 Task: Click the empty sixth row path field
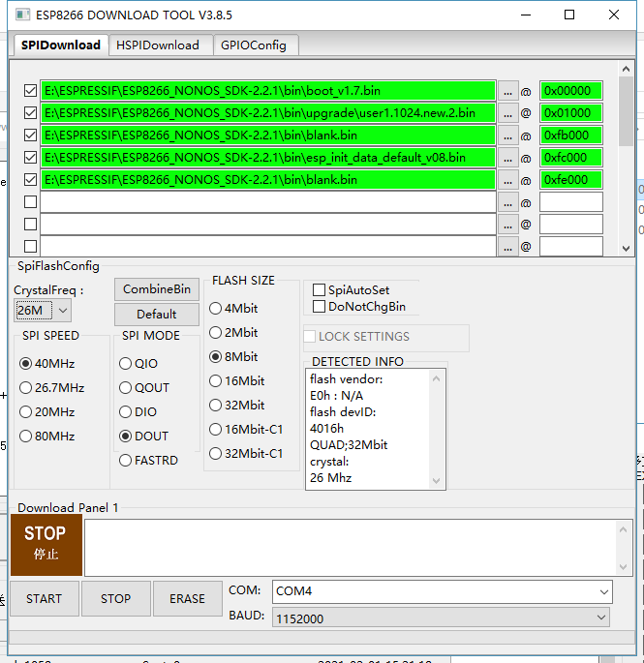[x=268, y=202]
